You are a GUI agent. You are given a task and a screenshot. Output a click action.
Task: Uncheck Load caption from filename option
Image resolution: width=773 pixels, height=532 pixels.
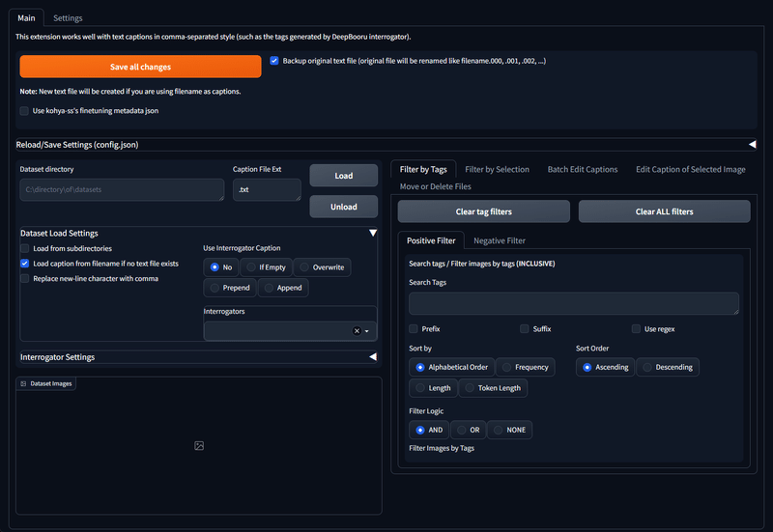[x=25, y=264]
